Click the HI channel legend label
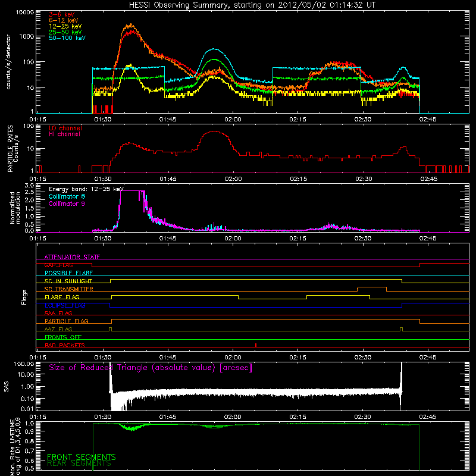476x476 pixels. point(65,134)
